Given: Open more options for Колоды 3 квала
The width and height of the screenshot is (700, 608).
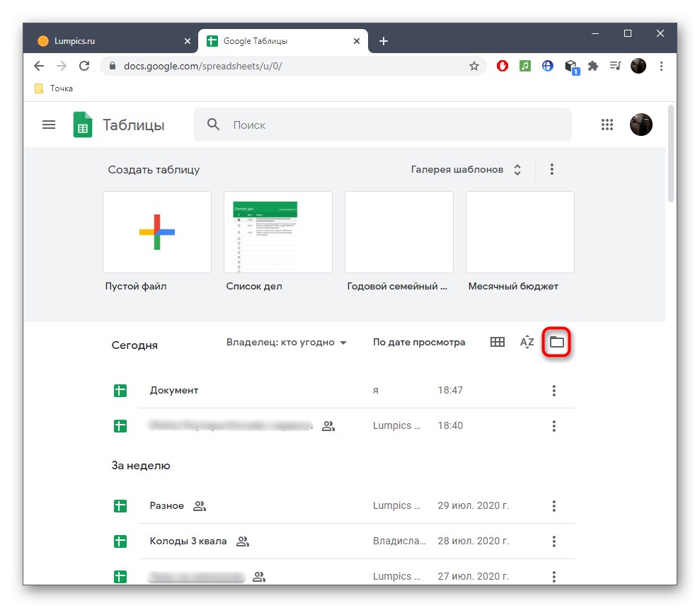Looking at the screenshot, I should [x=553, y=541].
